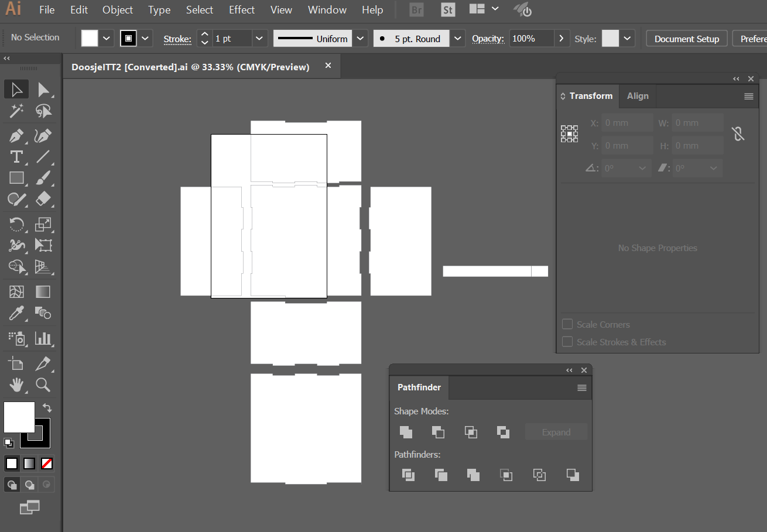Enable Scale Corners checkbox
The image size is (767, 532).
(567, 324)
